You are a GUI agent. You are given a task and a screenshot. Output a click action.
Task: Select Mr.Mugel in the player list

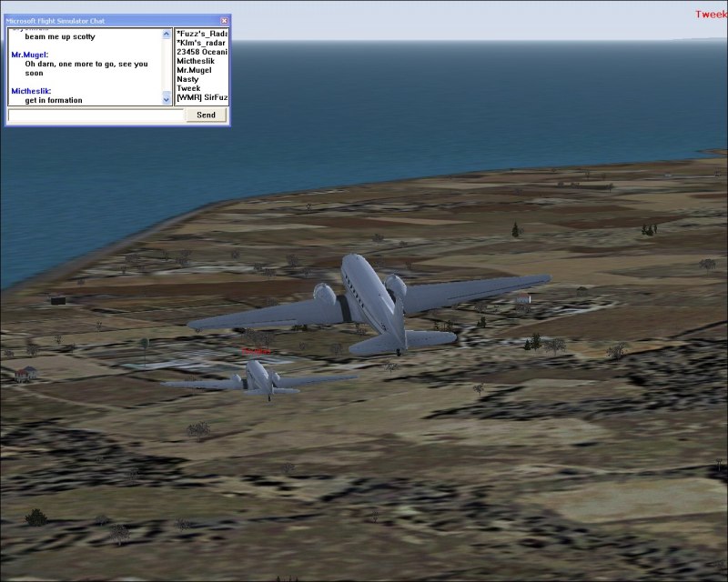(x=194, y=70)
